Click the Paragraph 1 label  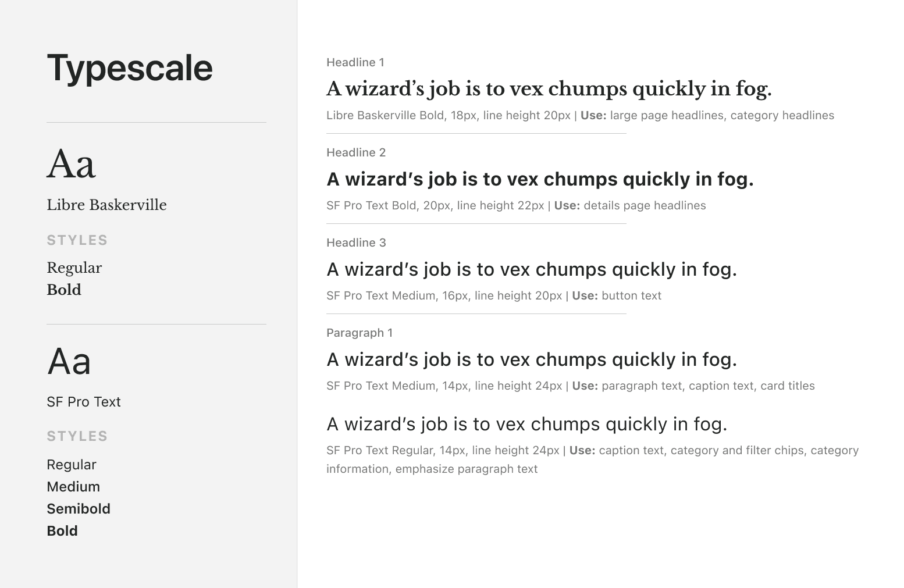point(360,333)
